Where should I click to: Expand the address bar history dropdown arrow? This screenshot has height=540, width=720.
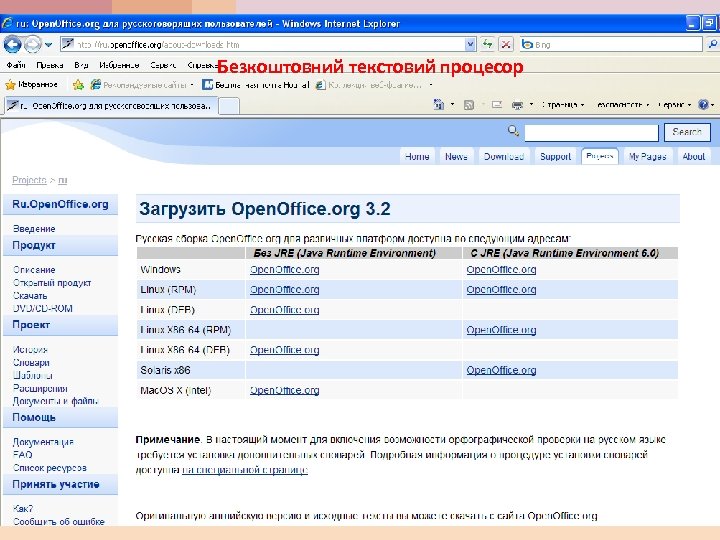pyautogui.click(x=470, y=45)
